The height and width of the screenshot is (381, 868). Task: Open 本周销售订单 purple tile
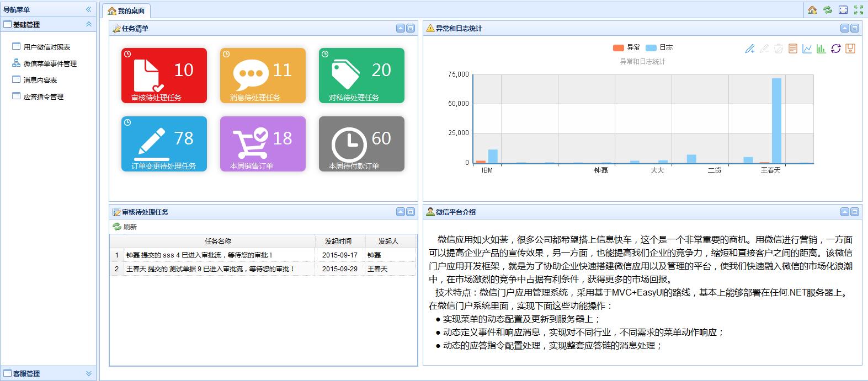click(x=263, y=144)
